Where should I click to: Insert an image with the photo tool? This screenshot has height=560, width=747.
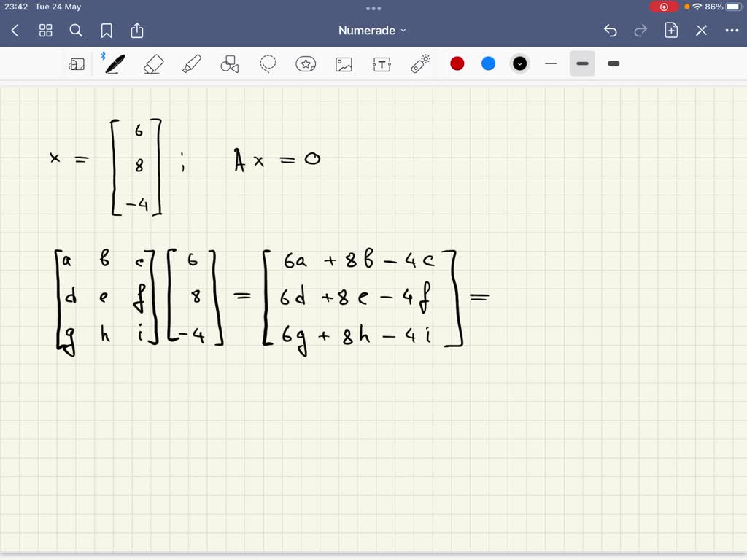pos(344,64)
